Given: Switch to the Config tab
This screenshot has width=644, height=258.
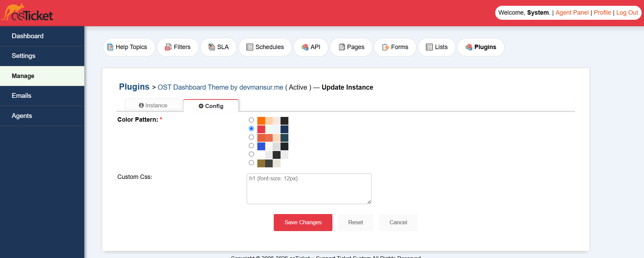Looking at the screenshot, I should point(211,106).
